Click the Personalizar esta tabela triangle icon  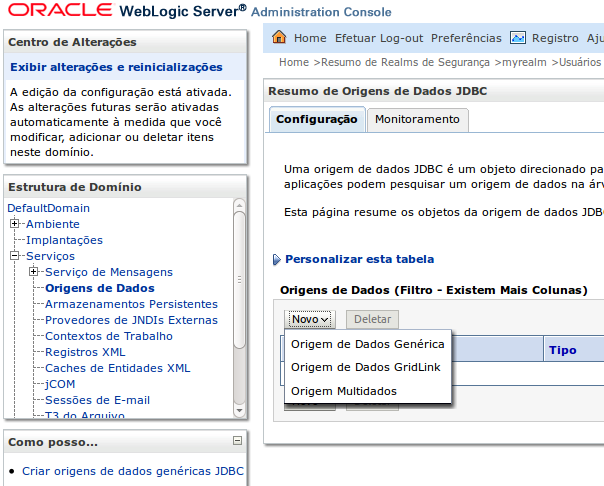coord(276,260)
